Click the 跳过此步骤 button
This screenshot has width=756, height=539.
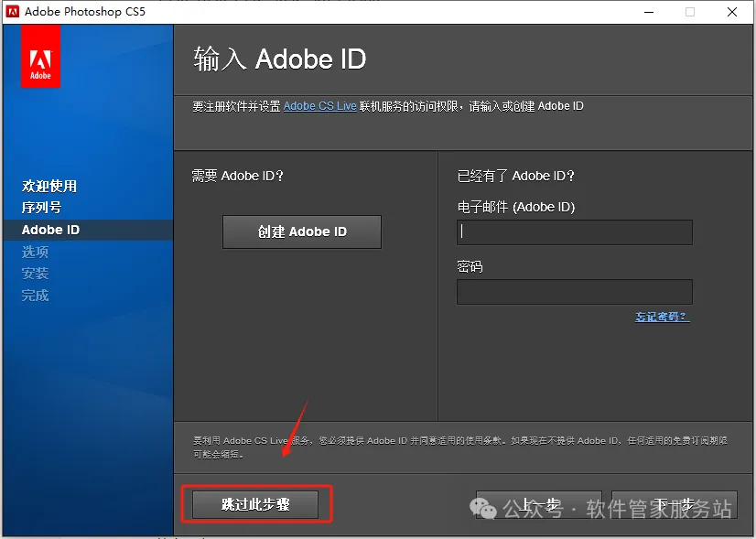click(255, 504)
